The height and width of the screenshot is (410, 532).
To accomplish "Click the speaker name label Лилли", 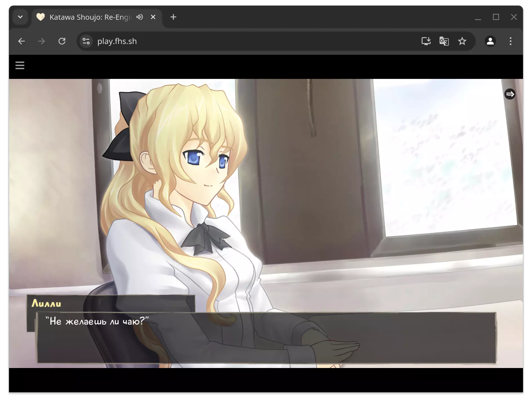I will tap(46, 303).
